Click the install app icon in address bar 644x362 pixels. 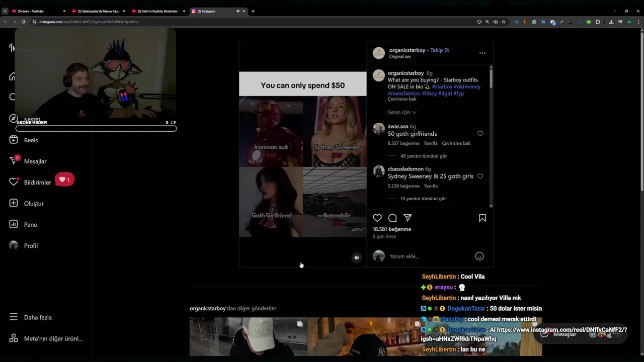pyautogui.click(x=479, y=22)
